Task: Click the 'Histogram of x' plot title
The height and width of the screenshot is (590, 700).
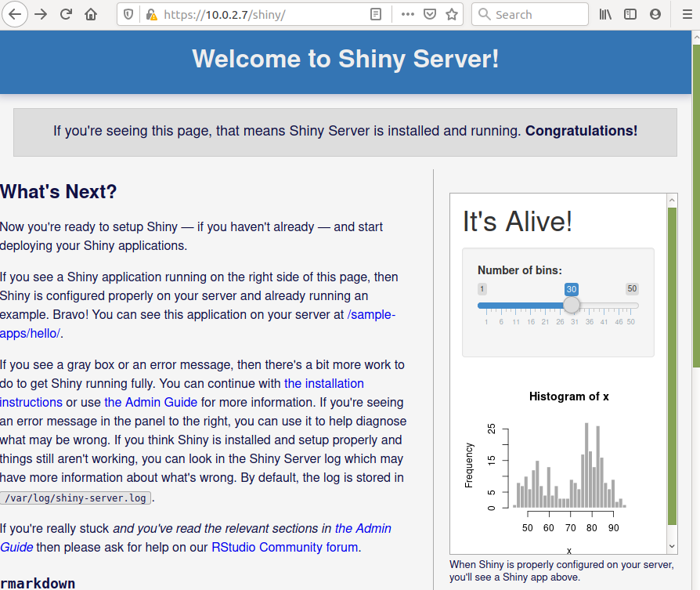Action: [x=568, y=396]
